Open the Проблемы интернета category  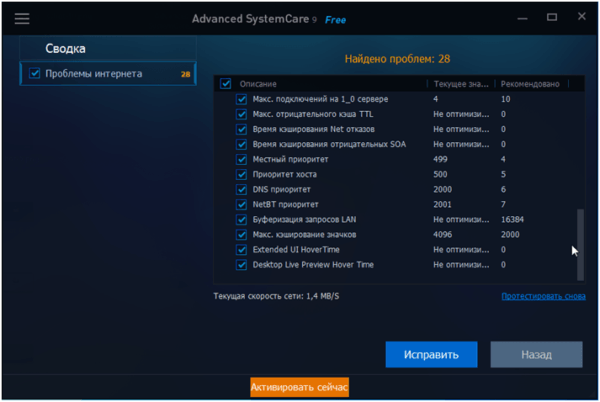click(x=108, y=73)
